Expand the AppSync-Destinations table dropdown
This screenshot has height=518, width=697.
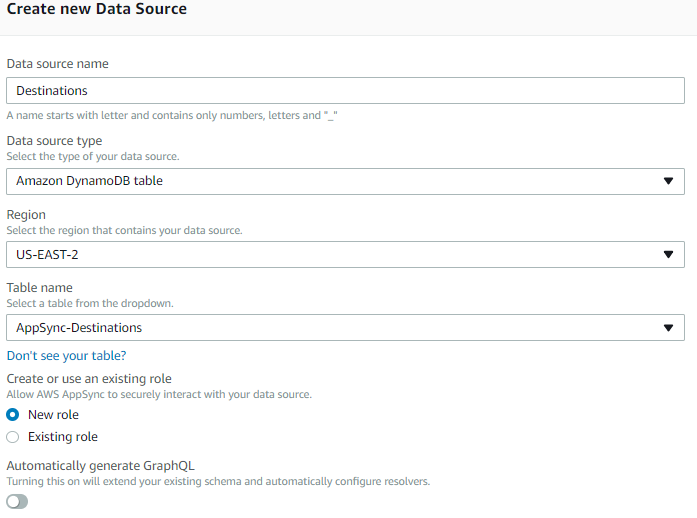coord(345,328)
